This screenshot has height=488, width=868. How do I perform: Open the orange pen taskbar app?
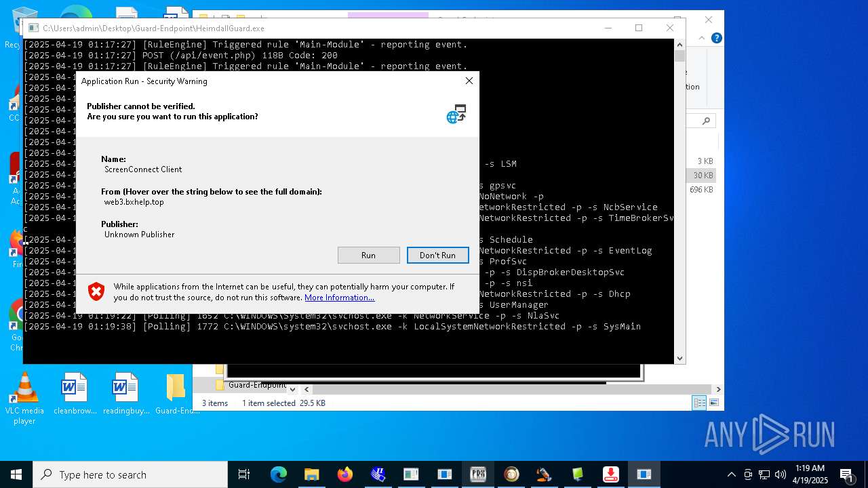[545, 474]
